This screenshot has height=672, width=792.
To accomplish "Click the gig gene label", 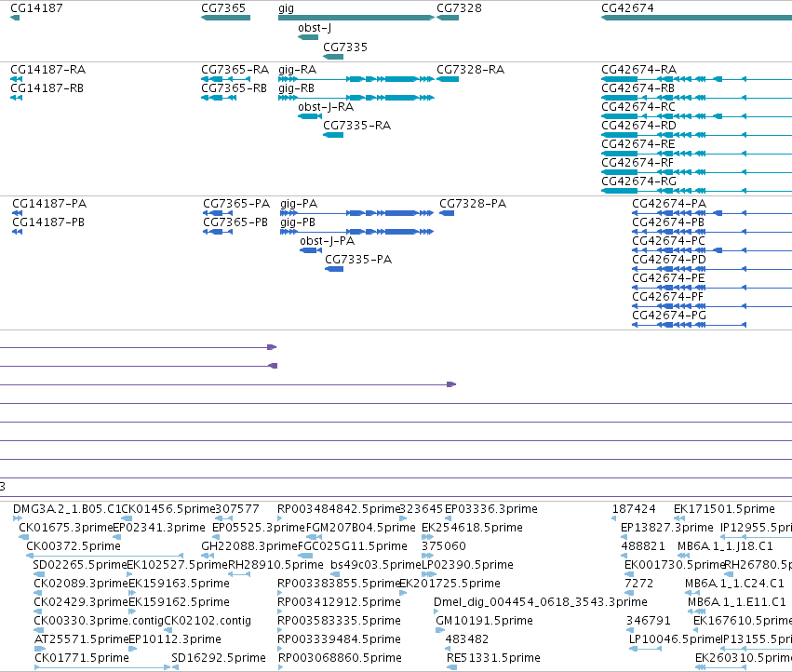I will pyautogui.click(x=286, y=8).
